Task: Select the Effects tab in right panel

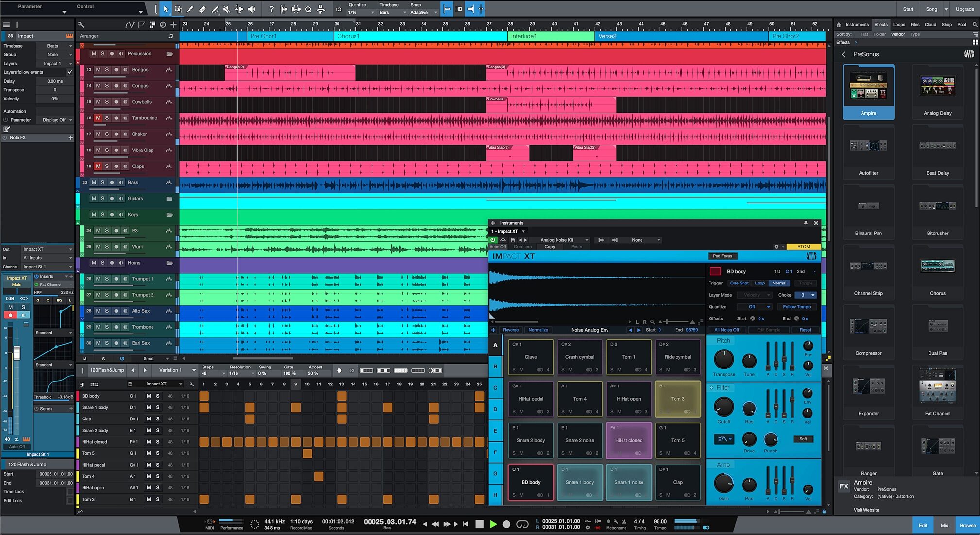Action: (x=881, y=24)
